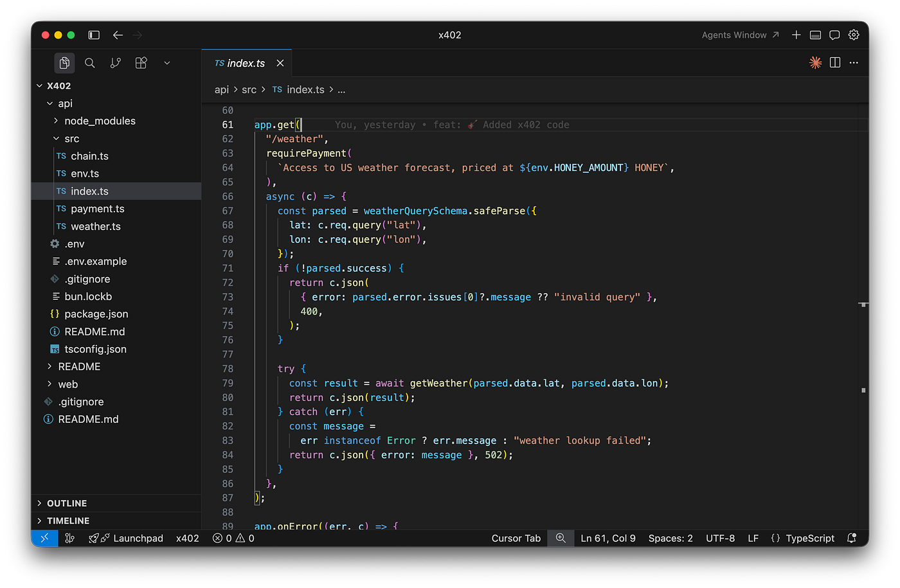Go forward with the right arrow
This screenshot has width=900, height=588.
point(138,35)
